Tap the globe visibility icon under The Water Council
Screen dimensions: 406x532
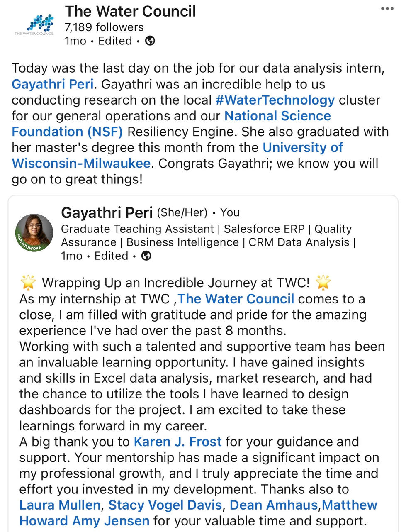pyautogui.click(x=150, y=41)
